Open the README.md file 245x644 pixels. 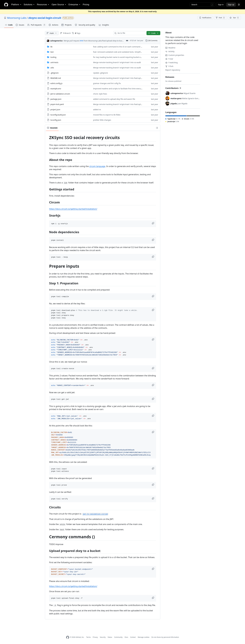[55, 78]
